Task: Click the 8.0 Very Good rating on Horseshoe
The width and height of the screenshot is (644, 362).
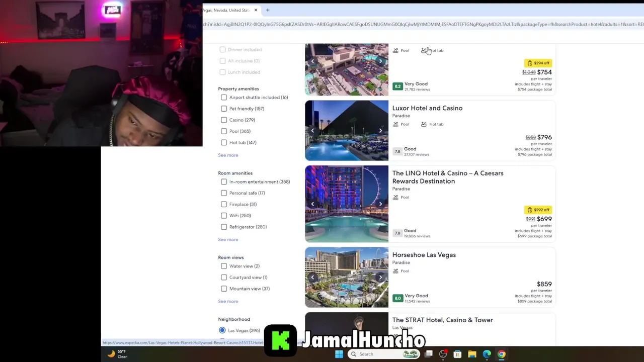Action: coord(397,298)
